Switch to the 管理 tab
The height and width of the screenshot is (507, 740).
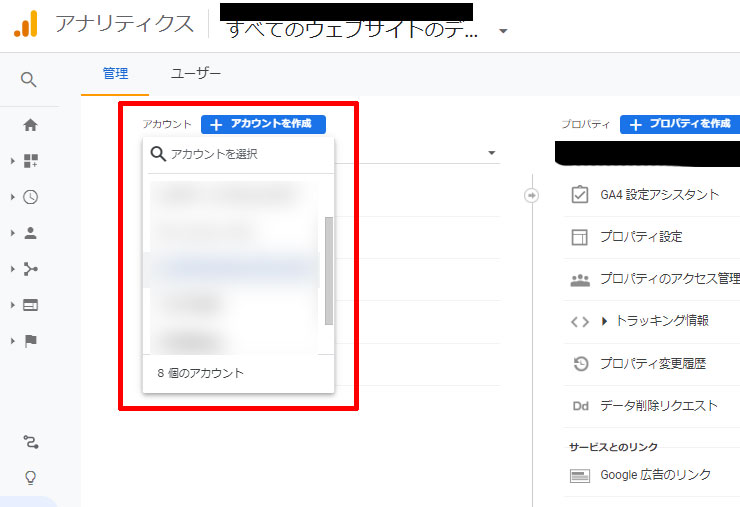[x=115, y=74]
